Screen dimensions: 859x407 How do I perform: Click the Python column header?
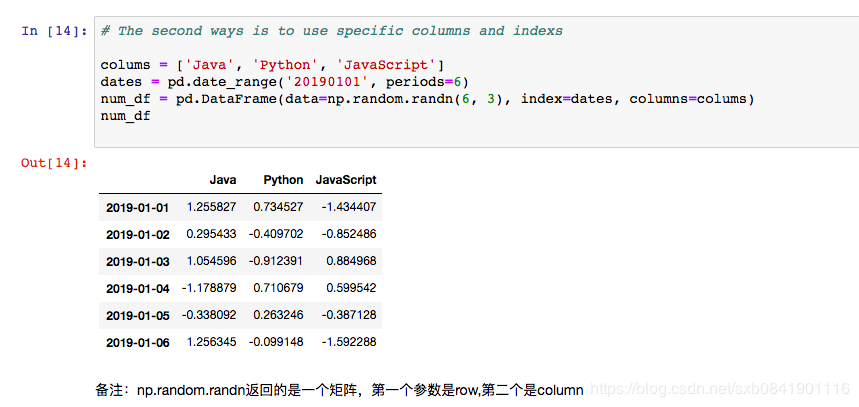pyautogui.click(x=283, y=180)
